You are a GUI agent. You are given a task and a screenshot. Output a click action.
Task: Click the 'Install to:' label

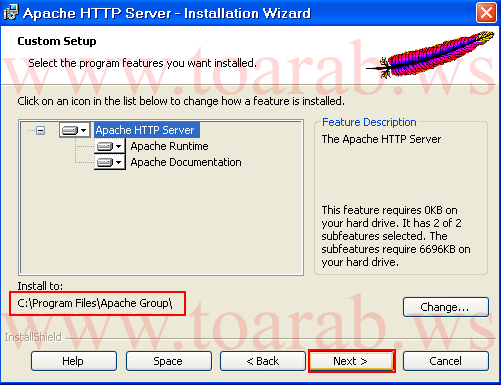tap(40, 286)
